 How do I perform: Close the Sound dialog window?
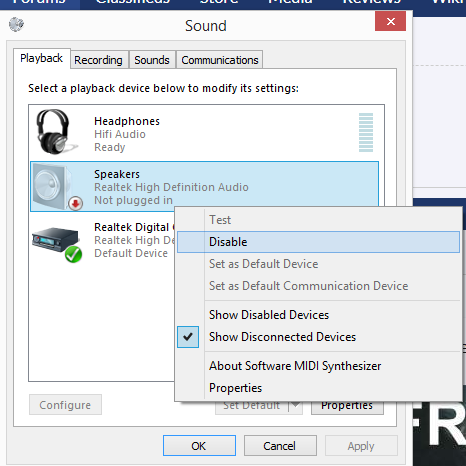(x=390, y=21)
